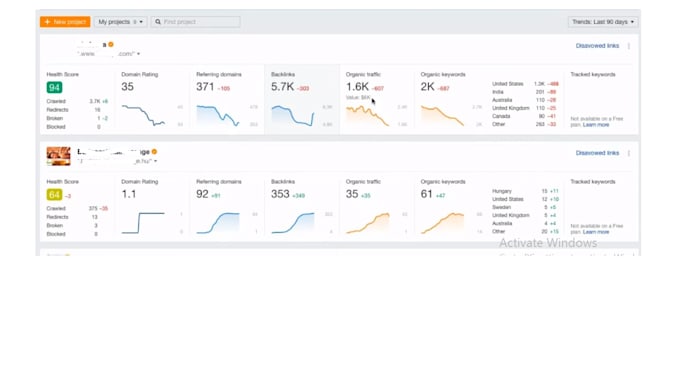
Task: Click Crawled 3.7K in first project
Action: (77, 101)
